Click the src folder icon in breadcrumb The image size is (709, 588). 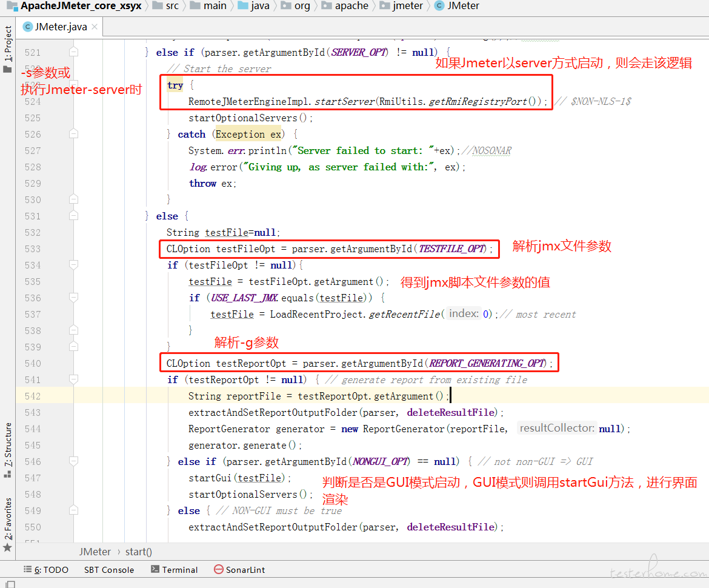coord(158,5)
